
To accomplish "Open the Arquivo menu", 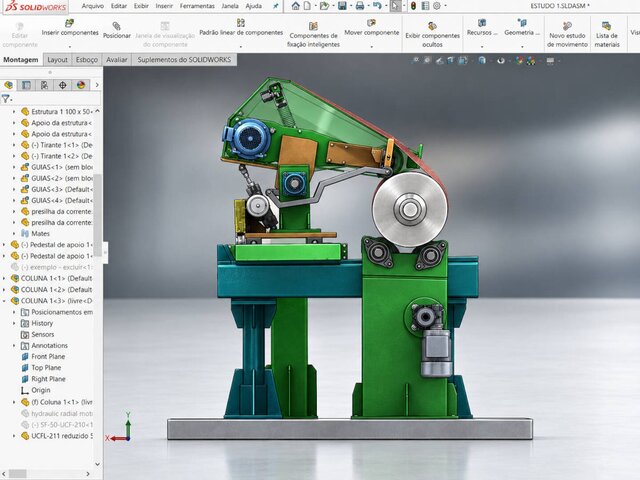I will pyautogui.click(x=92, y=6).
